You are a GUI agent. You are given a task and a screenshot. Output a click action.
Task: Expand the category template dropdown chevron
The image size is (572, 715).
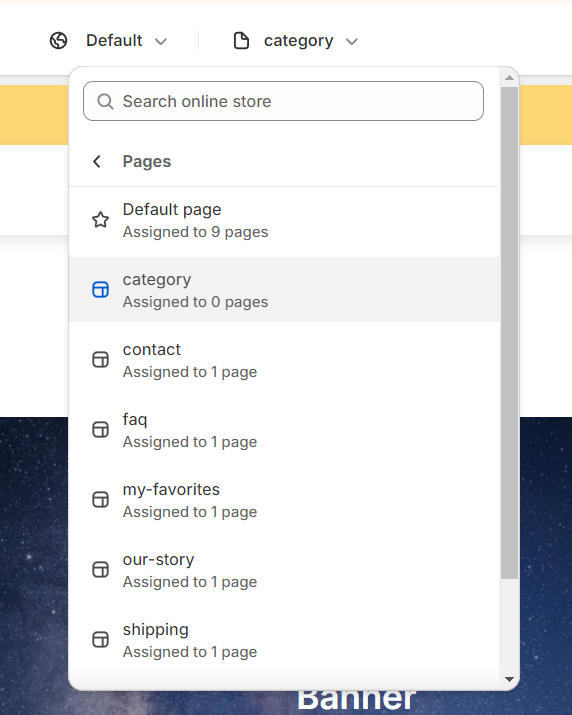352,41
